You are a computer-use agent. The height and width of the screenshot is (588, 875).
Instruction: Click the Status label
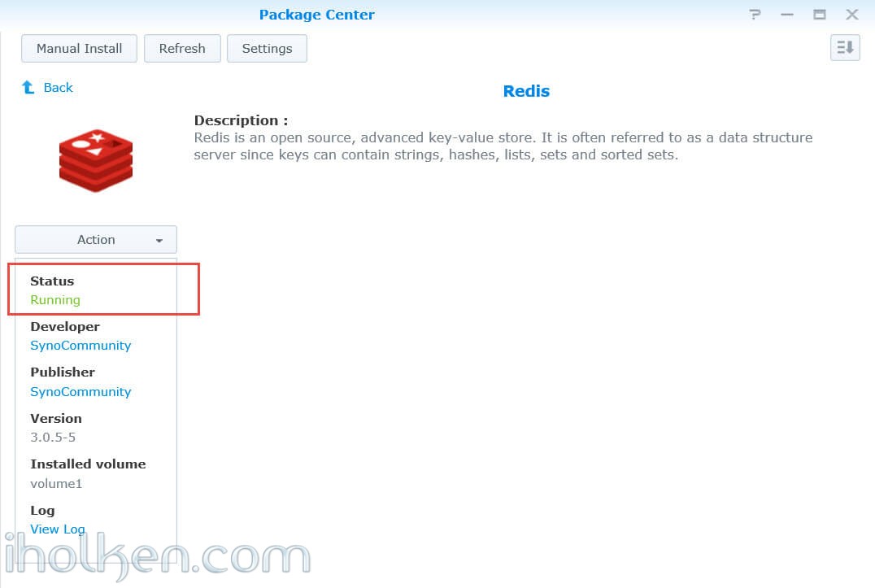click(x=52, y=281)
